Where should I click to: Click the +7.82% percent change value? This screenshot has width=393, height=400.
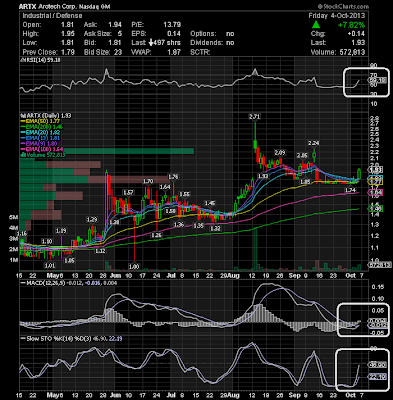click(x=351, y=25)
